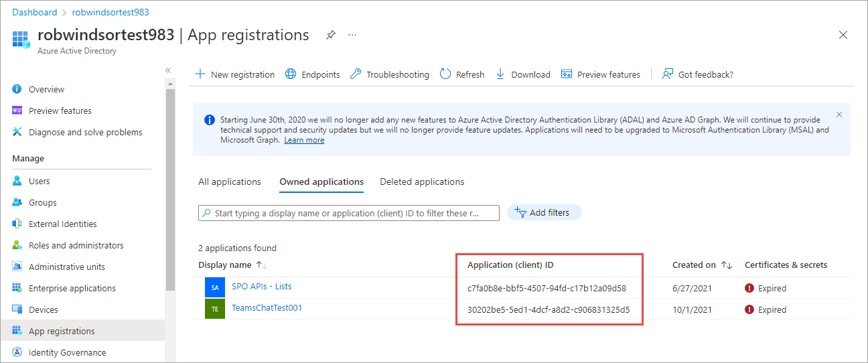This screenshot has width=868, height=363.
Task: Click the External Identities icon
Action: tap(17, 224)
